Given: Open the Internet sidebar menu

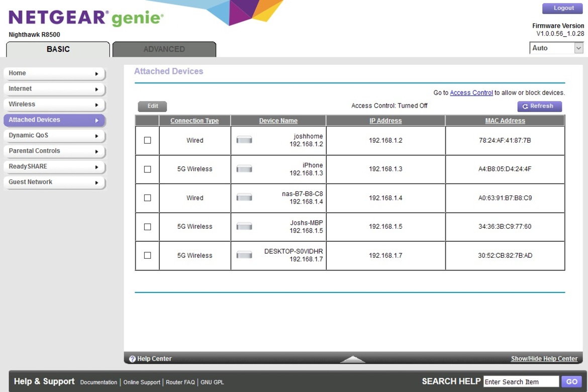Looking at the screenshot, I should 55,89.
